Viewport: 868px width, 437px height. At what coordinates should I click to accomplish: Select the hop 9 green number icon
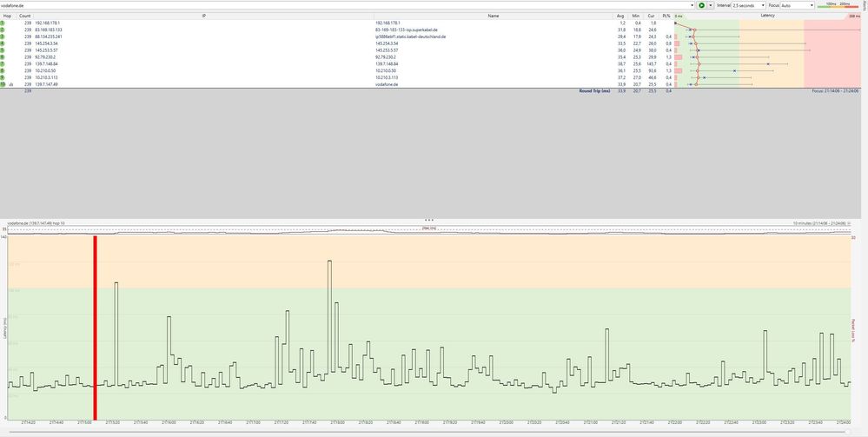coord(3,77)
